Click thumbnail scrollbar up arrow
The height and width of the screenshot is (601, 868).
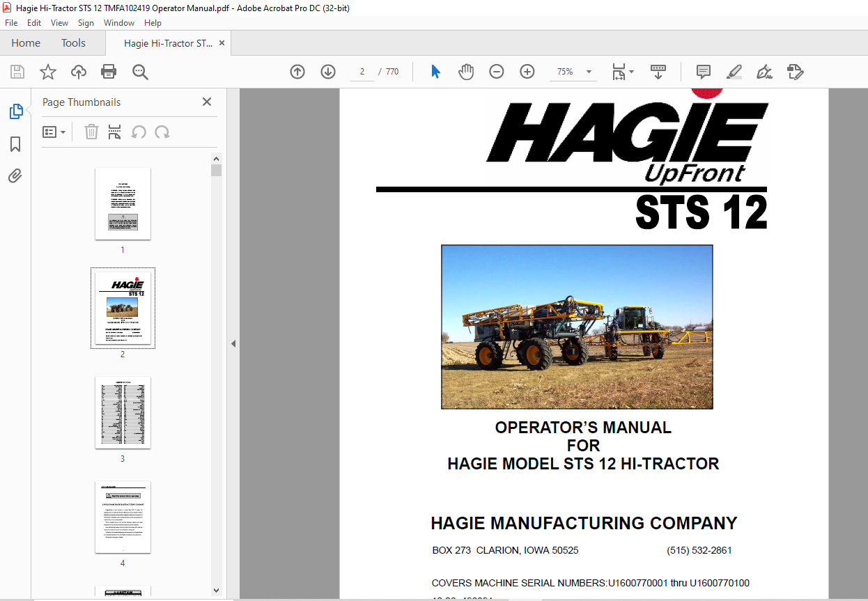pos(216,159)
